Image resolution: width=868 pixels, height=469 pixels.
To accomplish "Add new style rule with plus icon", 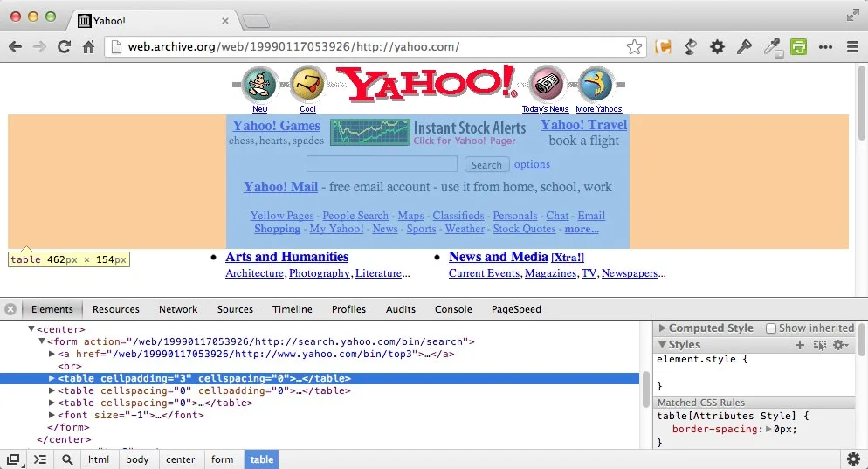I will (799, 345).
